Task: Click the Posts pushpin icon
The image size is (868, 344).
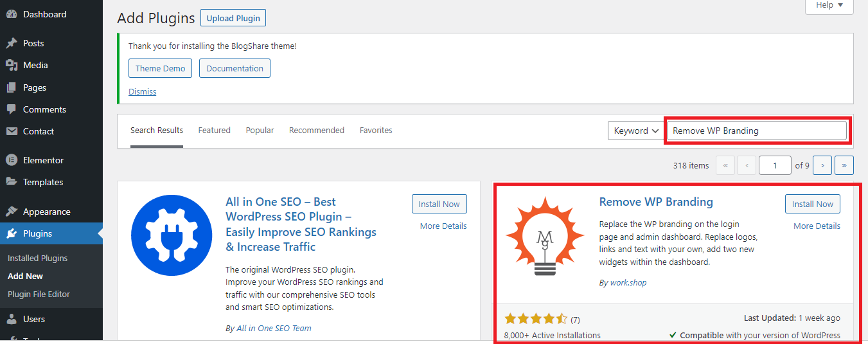Action: pyautogui.click(x=12, y=43)
